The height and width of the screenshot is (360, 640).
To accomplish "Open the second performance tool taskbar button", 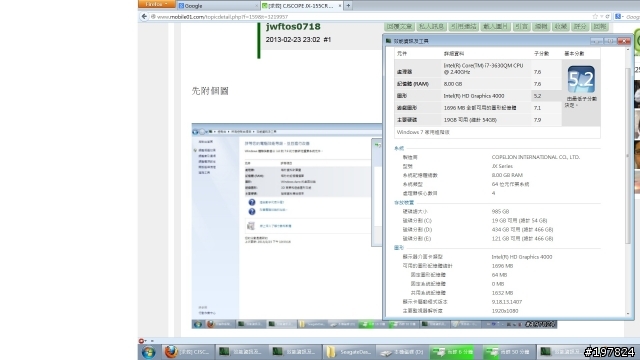I will pos(295,352).
